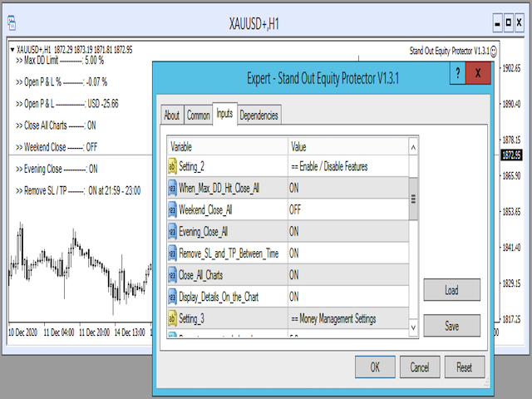Click the Evening_Close_All variable name
The width and height of the screenshot is (532, 399).
[x=203, y=232]
